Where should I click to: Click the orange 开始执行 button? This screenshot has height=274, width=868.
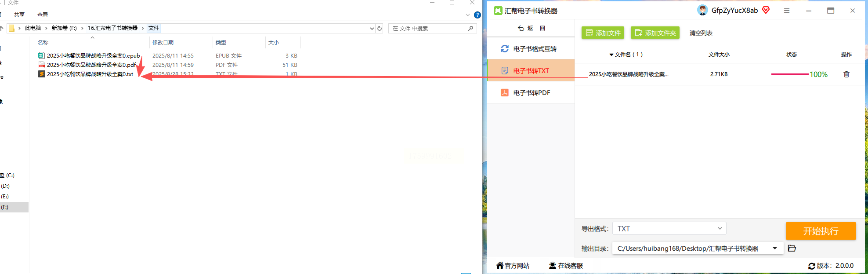click(821, 231)
